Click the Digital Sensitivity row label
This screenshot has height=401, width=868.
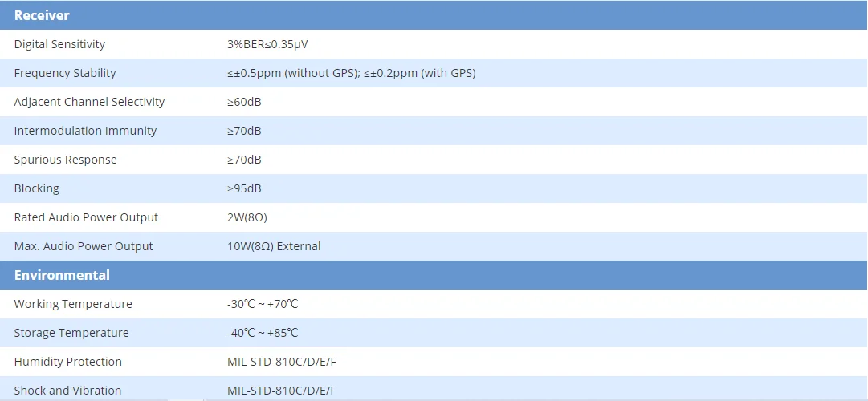click(x=59, y=44)
